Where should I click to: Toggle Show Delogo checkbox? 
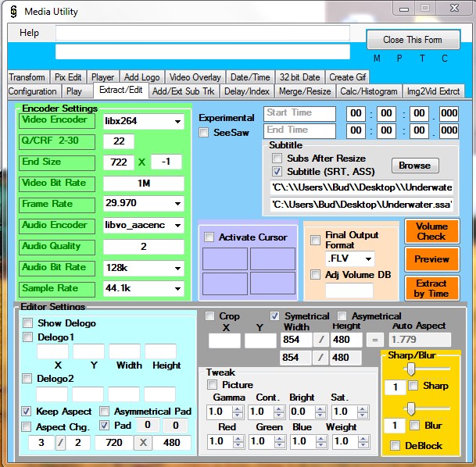coord(28,323)
